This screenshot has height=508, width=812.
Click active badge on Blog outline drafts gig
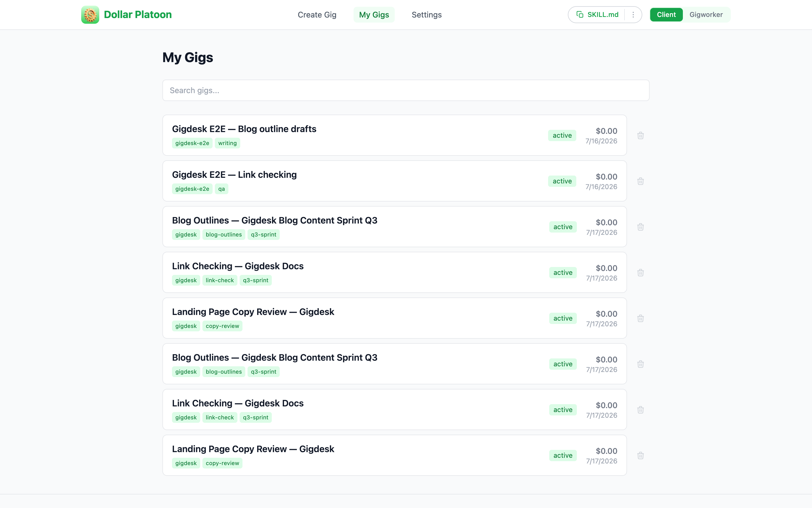coord(562,135)
